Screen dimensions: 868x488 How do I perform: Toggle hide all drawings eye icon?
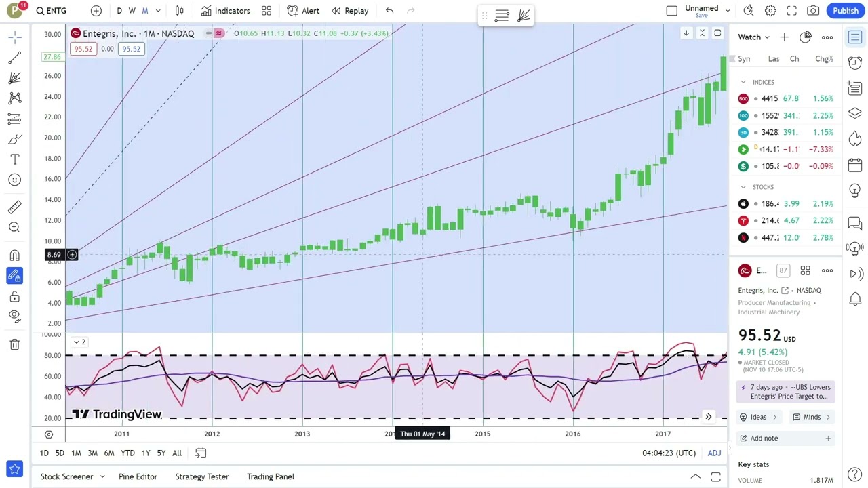tap(14, 316)
